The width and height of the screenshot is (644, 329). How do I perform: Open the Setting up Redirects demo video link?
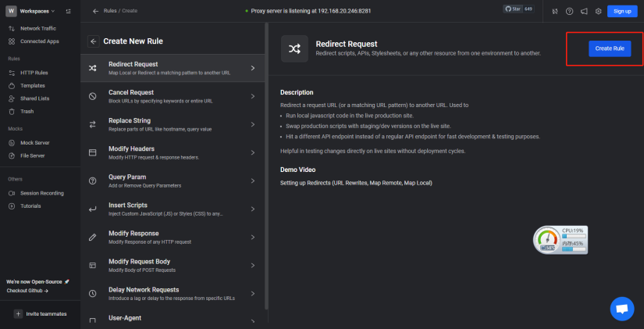point(356,183)
